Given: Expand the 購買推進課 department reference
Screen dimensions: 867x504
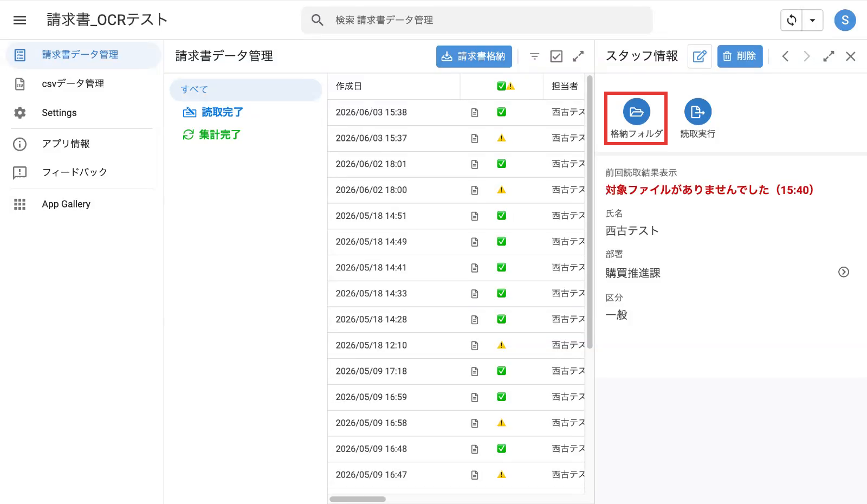Looking at the screenshot, I should [x=844, y=272].
